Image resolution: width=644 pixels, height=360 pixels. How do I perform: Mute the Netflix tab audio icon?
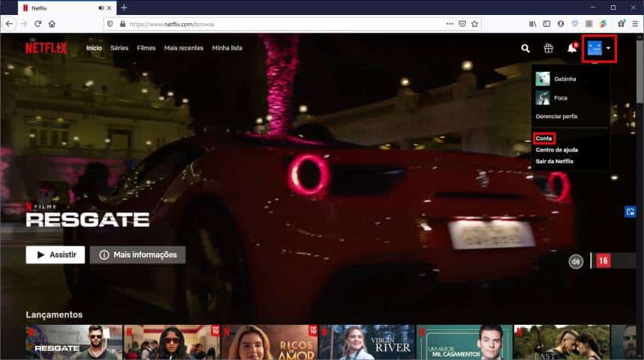(x=100, y=7)
